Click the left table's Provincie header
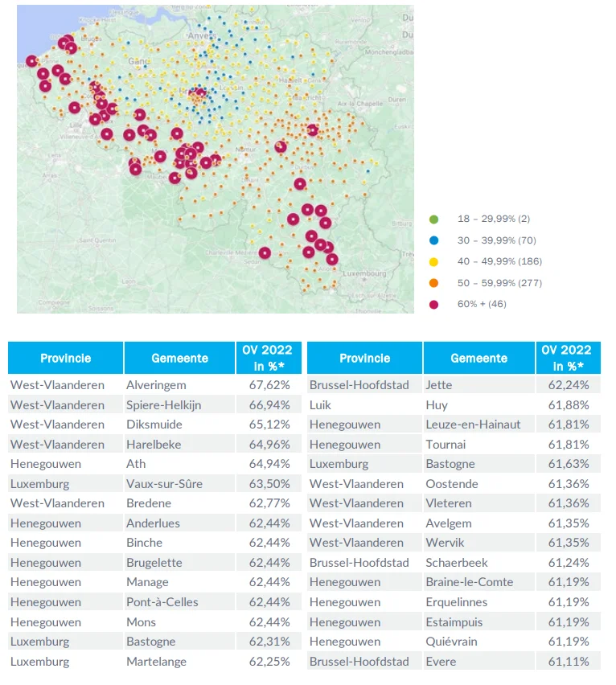The width and height of the screenshot is (616, 685). (x=66, y=359)
